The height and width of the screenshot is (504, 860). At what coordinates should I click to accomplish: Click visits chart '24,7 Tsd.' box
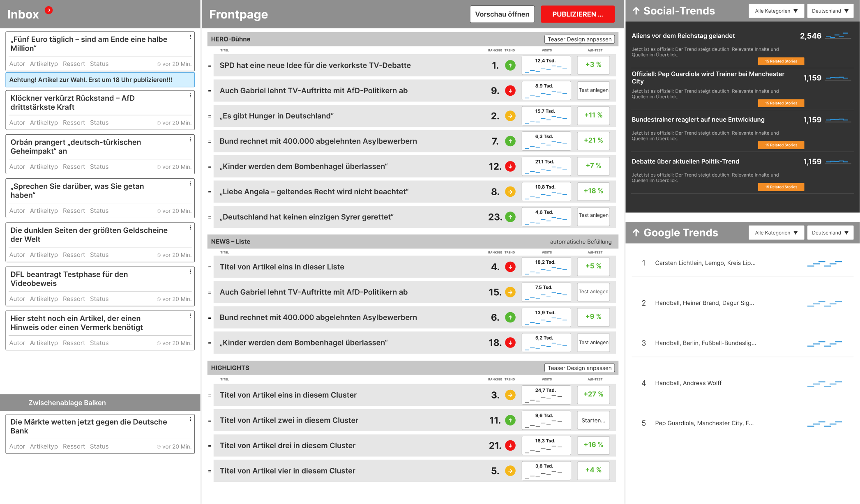tap(546, 395)
